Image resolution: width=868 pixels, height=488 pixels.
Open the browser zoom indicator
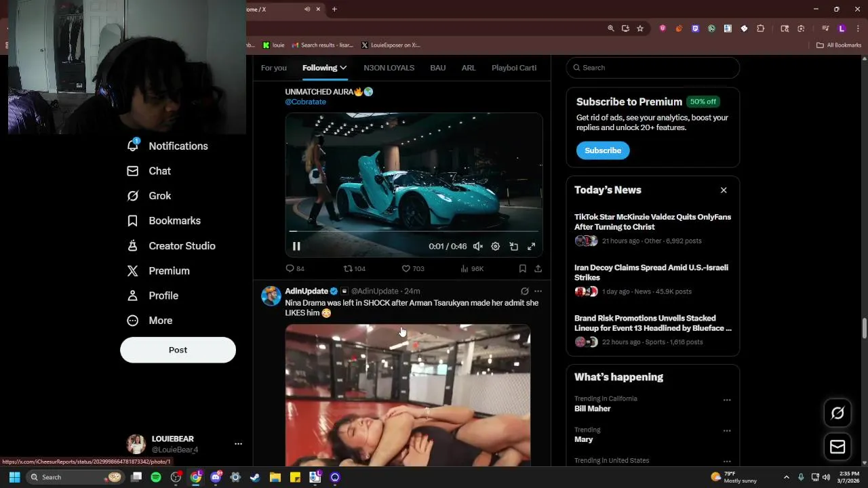coord(611,28)
